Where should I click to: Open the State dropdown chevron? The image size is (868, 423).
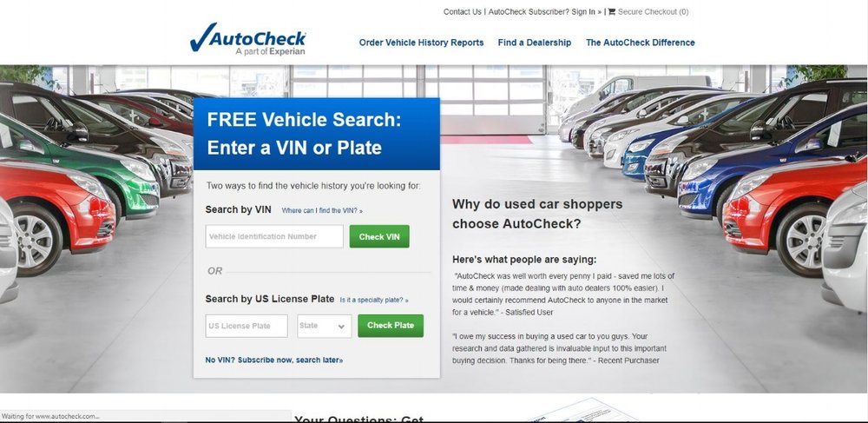(x=341, y=327)
